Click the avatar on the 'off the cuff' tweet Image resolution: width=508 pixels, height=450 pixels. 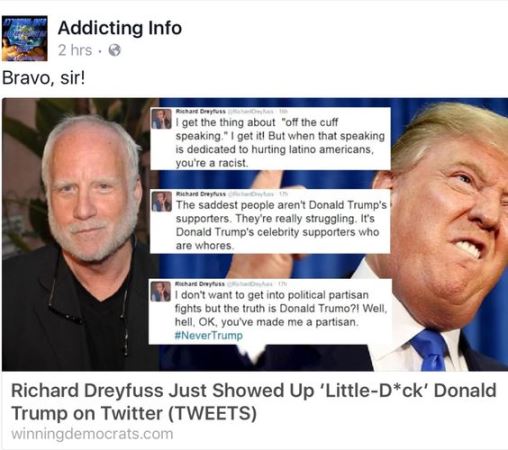point(162,119)
